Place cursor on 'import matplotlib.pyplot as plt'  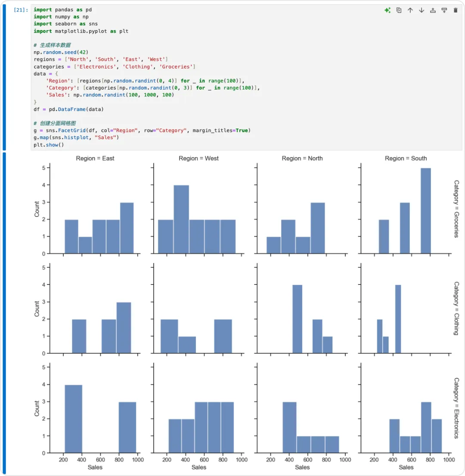click(81, 31)
